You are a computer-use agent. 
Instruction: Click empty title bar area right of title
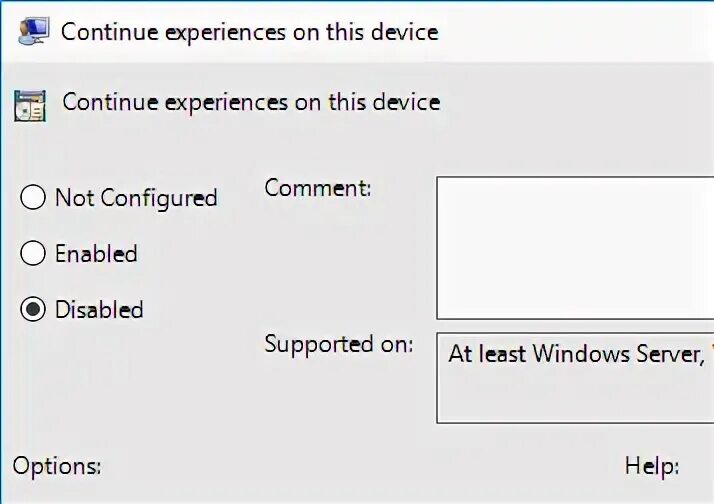(580, 31)
